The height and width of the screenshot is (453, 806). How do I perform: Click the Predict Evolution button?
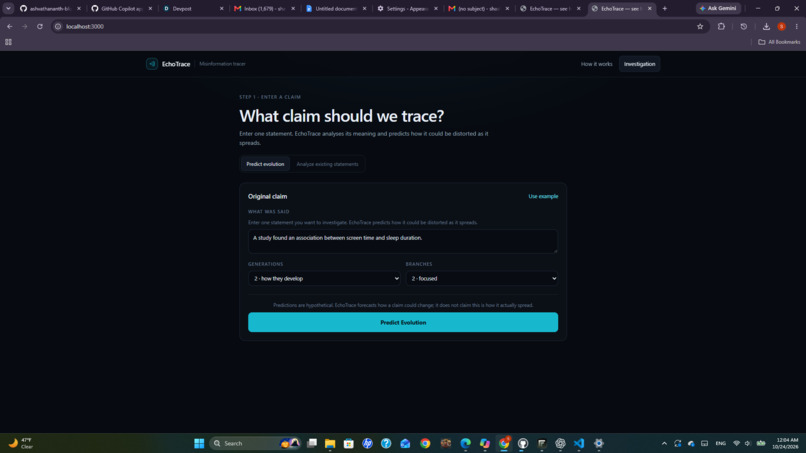click(x=403, y=322)
